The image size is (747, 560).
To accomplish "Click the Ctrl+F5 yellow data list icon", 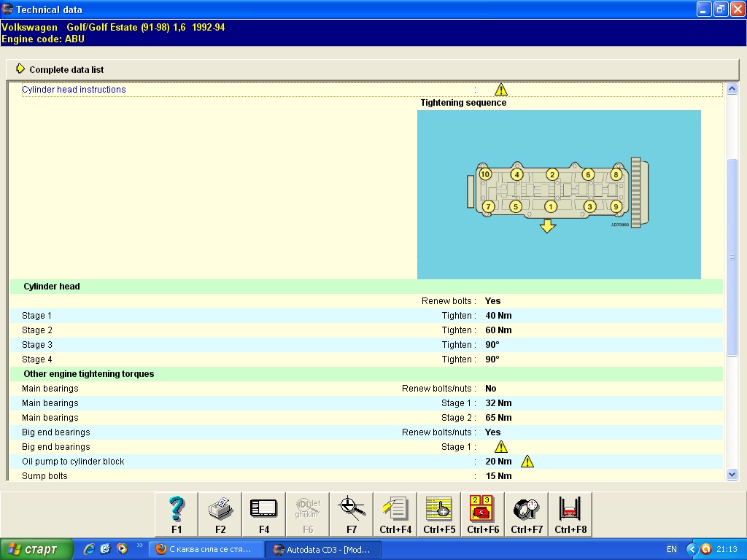I will point(439,514).
